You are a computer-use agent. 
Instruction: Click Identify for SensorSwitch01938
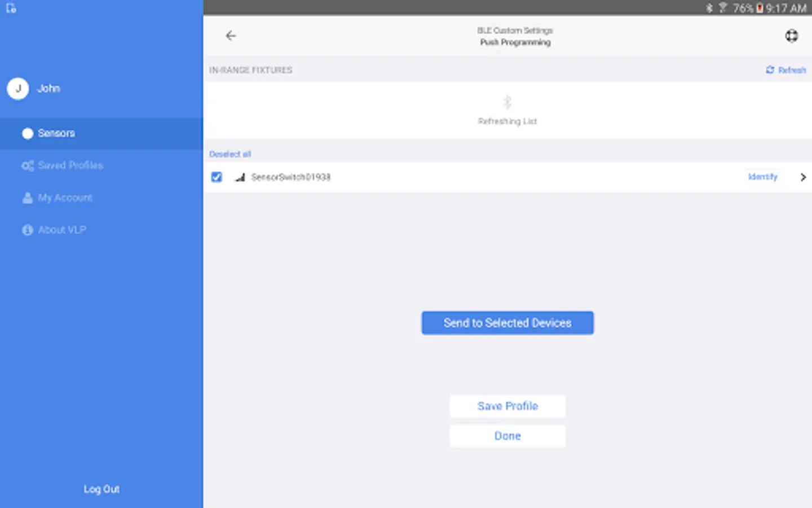coord(763,177)
